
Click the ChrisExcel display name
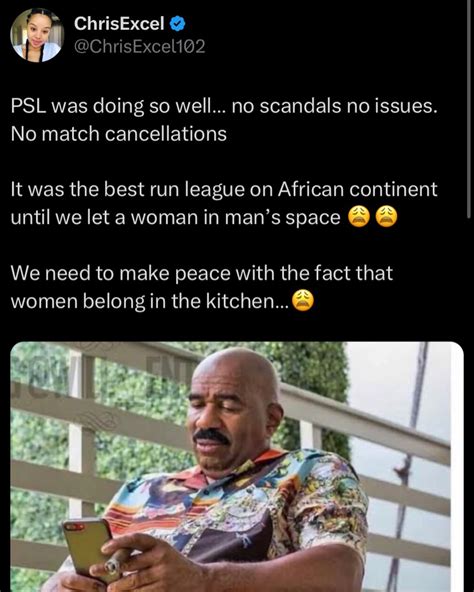[119, 24]
